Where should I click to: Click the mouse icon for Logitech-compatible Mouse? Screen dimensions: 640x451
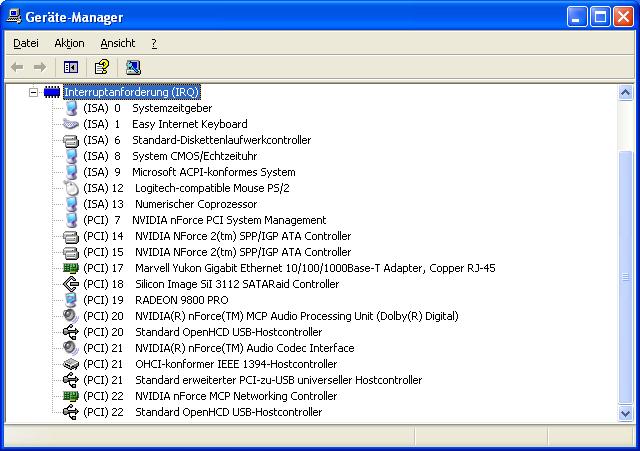point(71,188)
